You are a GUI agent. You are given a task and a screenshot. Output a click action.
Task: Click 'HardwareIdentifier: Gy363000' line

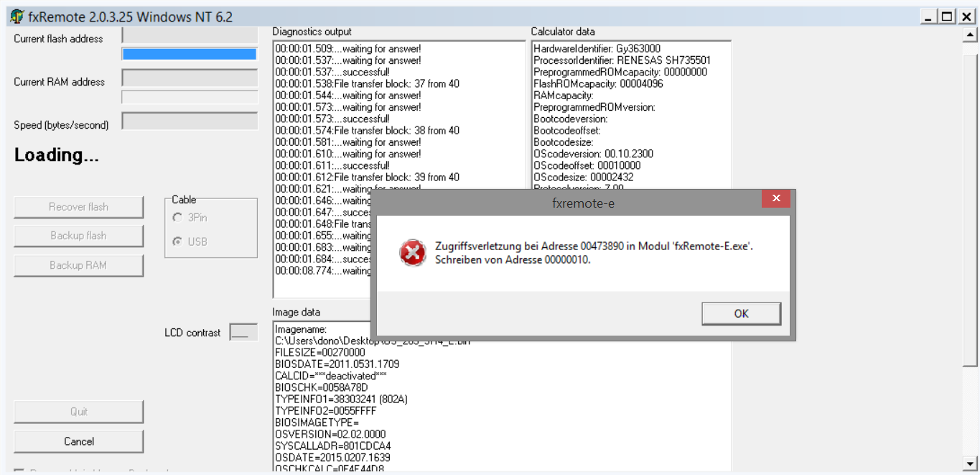point(597,49)
